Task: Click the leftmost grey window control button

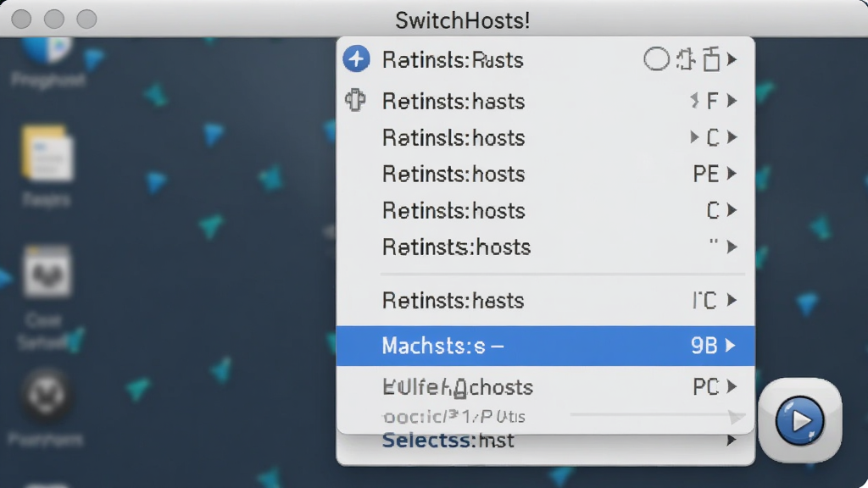Action: pyautogui.click(x=21, y=19)
